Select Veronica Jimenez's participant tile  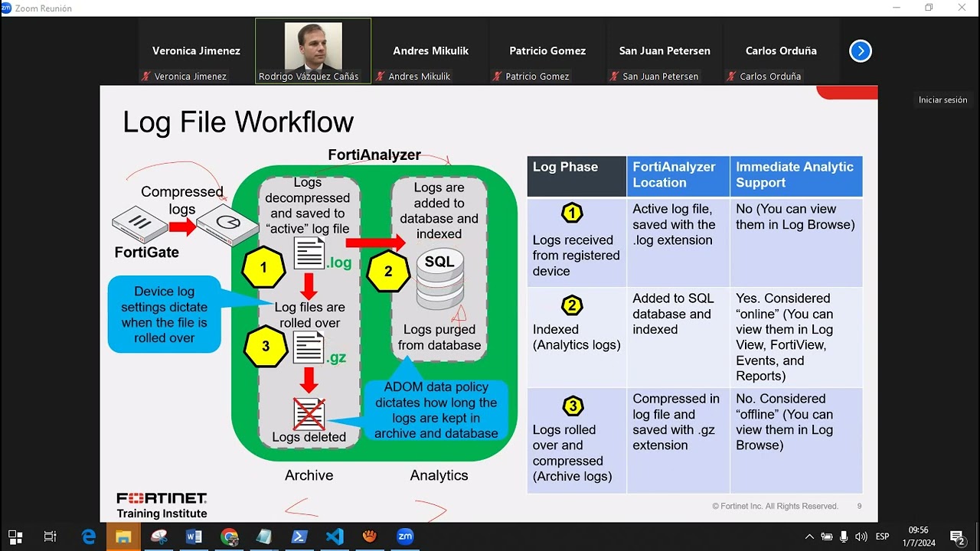196,51
